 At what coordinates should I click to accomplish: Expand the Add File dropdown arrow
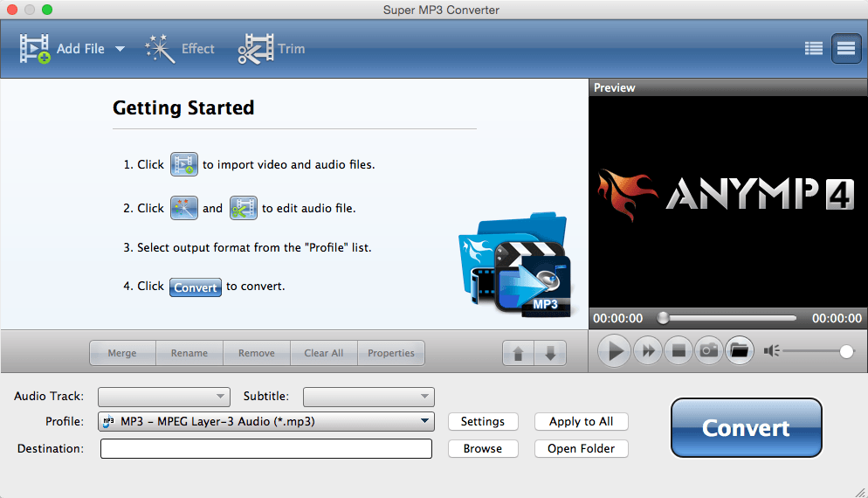pos(120,49)
